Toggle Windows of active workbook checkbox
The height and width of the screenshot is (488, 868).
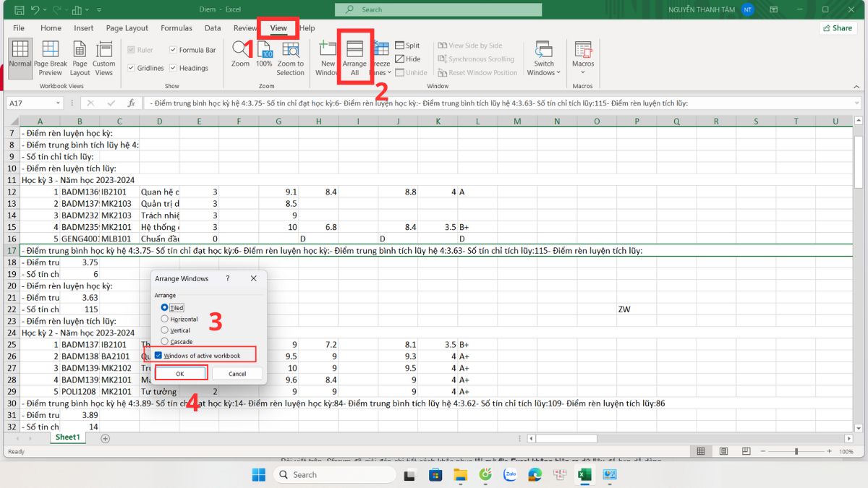click(x=158, y=355)
